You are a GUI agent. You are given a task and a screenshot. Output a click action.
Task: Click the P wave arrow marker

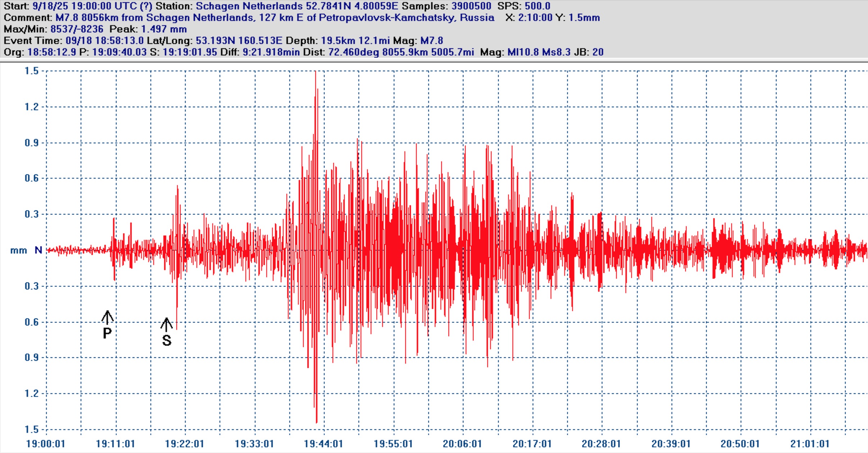coord(107,318)
